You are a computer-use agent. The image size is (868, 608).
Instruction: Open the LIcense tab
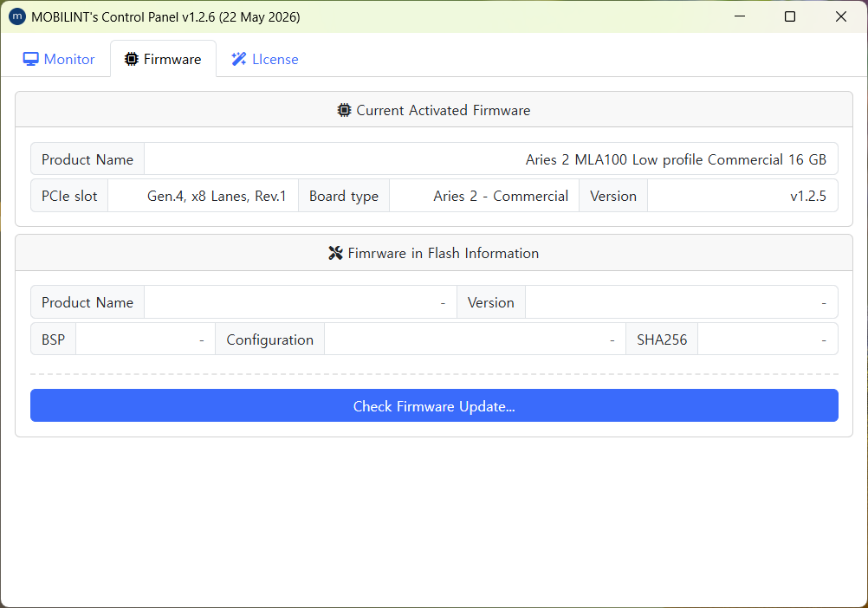(x=265, y=59)
